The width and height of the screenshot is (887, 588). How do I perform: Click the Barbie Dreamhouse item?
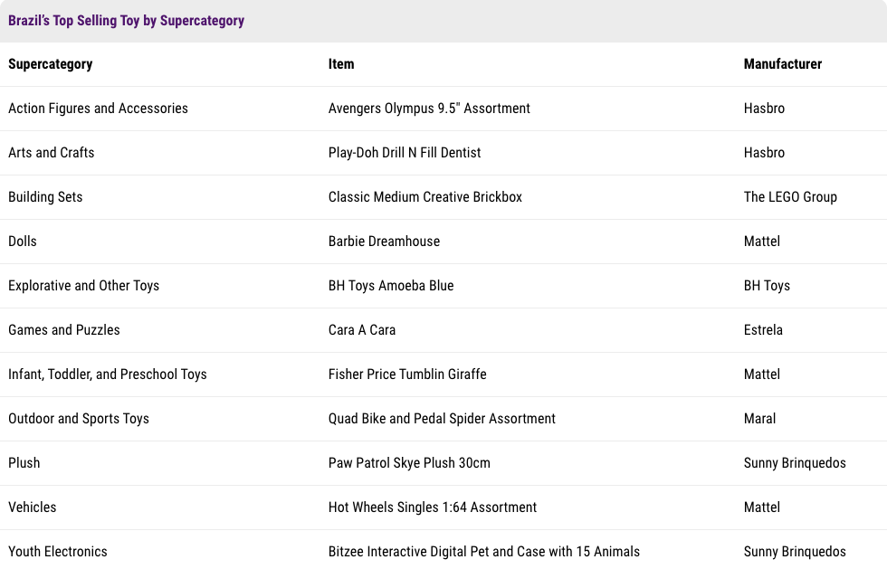click(384, 242)
